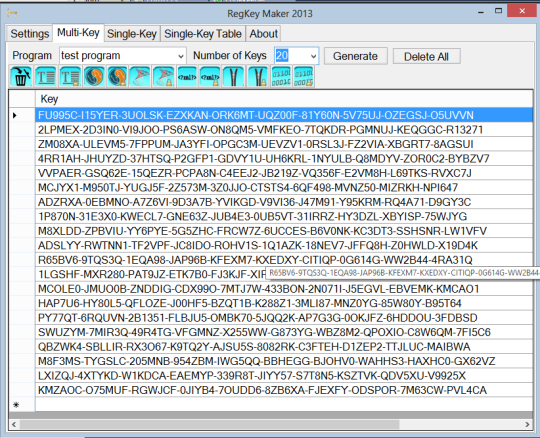Click the empty new row cell
Image resolution: width=540 pixels, height=438 pixels.
click(284, 405)
